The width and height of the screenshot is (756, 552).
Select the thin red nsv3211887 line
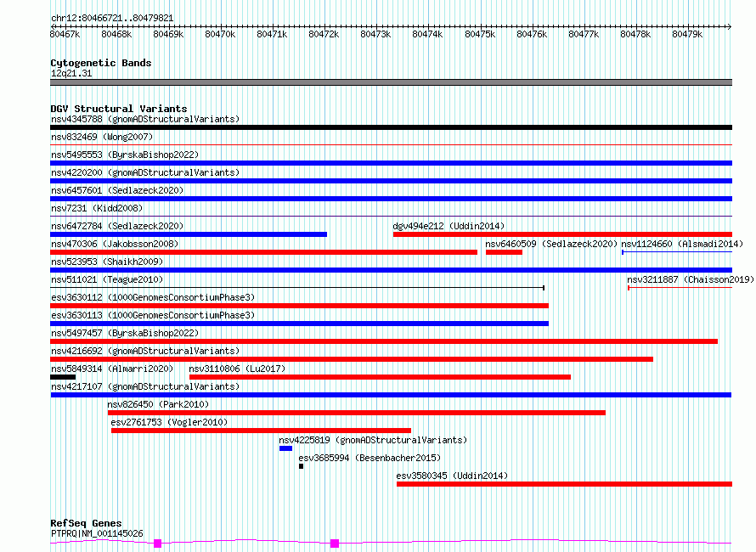pos(680,288)
